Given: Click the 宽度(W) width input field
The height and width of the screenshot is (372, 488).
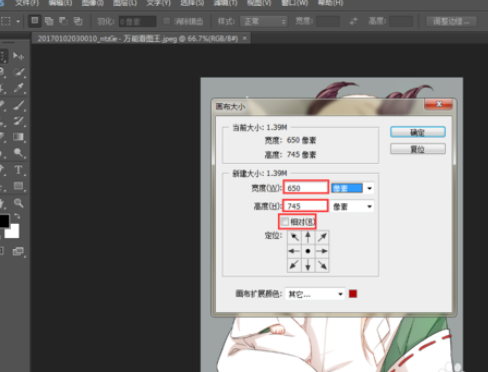Looking at the screenshot, I should click(x=306, y=188).
